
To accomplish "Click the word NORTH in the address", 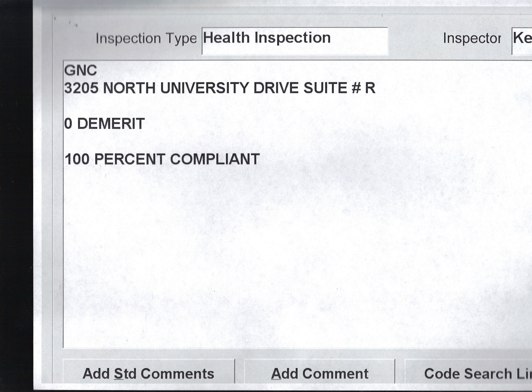I will (129, 88).
